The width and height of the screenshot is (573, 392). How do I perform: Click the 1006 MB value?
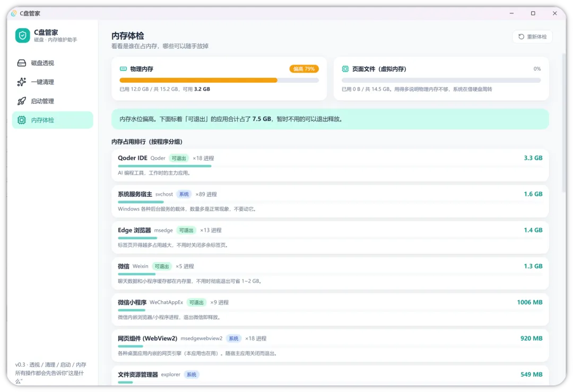[529, 302]
